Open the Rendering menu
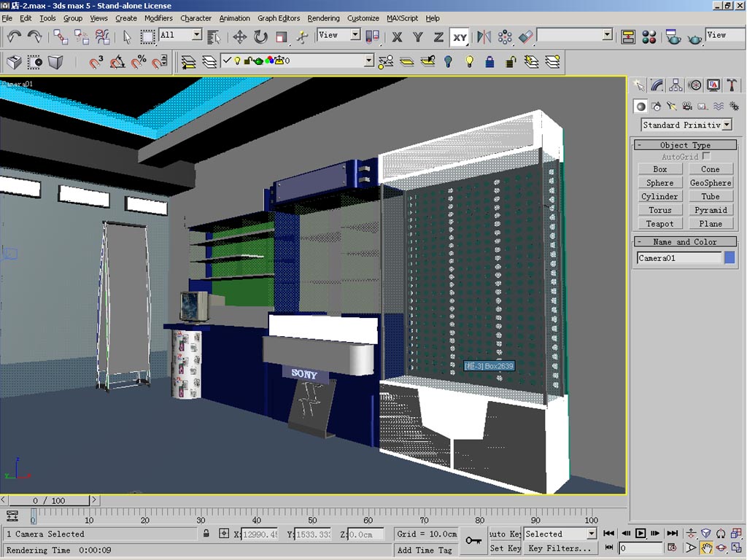 323,18
